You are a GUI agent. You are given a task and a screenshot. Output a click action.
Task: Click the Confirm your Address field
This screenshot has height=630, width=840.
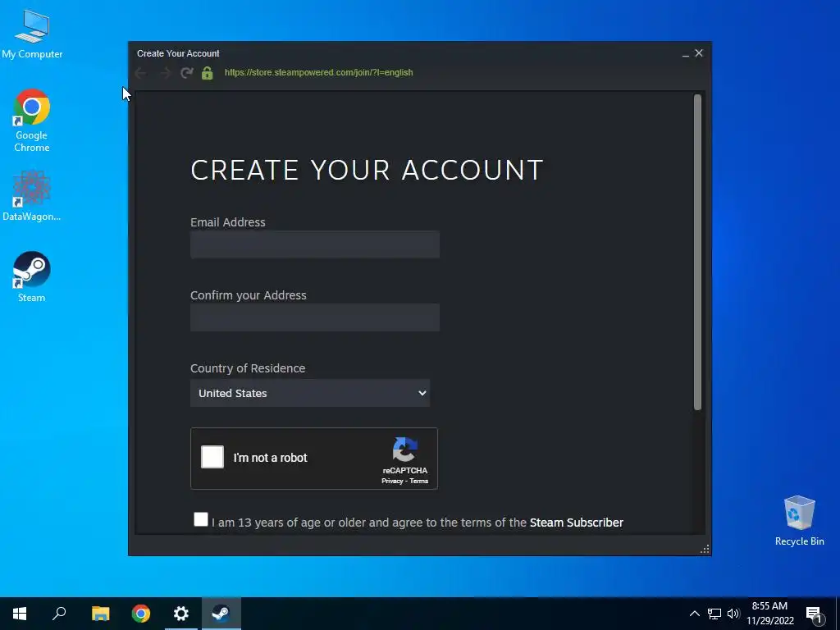(315, 317)
